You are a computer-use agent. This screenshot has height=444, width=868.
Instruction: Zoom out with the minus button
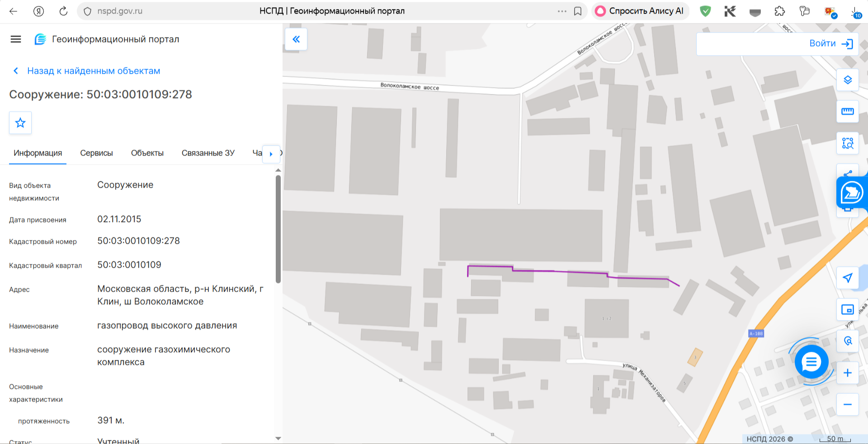pyautogui.click(x=848, y=404)
